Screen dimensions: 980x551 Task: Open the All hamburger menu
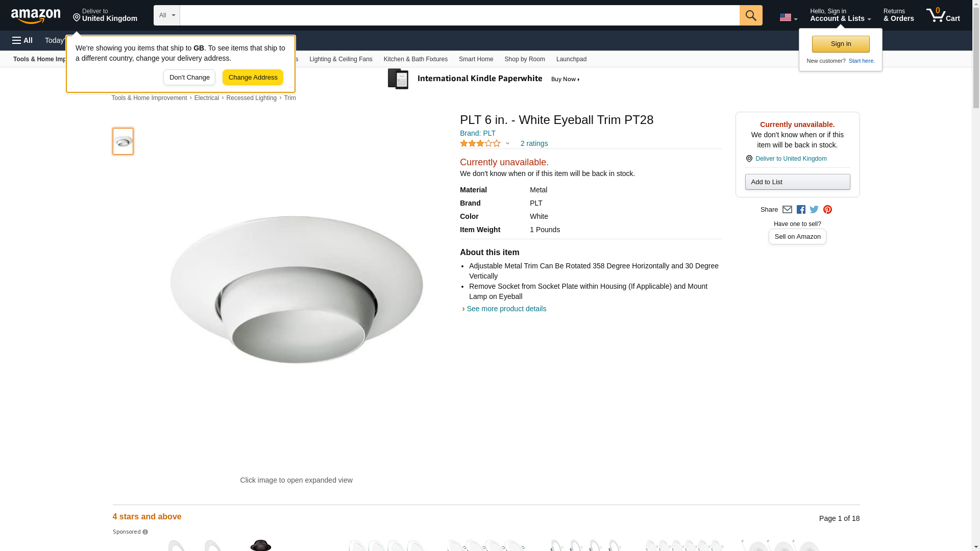click(x=22, y=40)
